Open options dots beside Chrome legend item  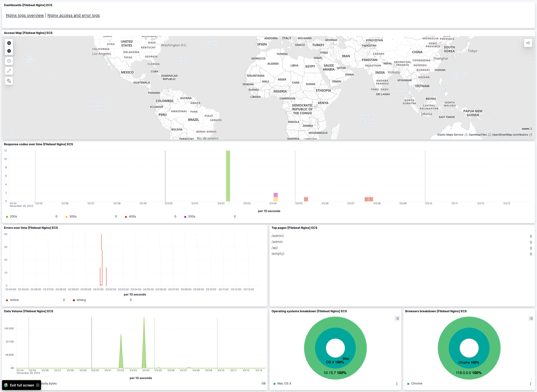coord(531,384)
